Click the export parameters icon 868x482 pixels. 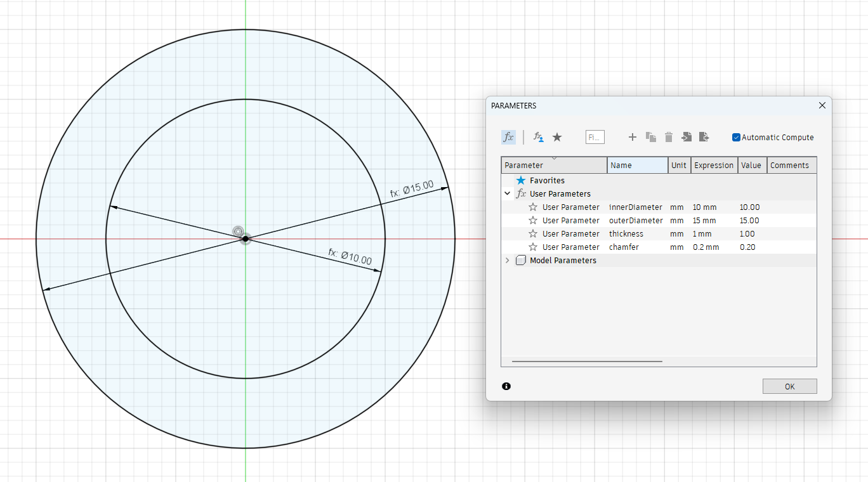(704, 137)
